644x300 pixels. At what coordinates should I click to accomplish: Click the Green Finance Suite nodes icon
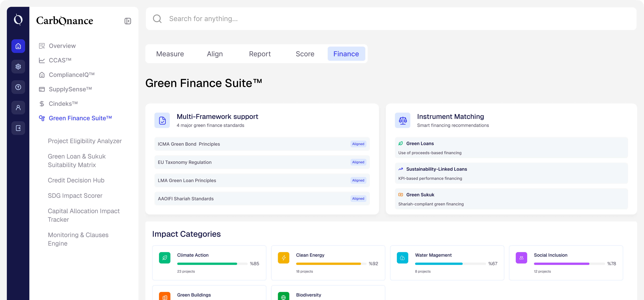(41, 118)
